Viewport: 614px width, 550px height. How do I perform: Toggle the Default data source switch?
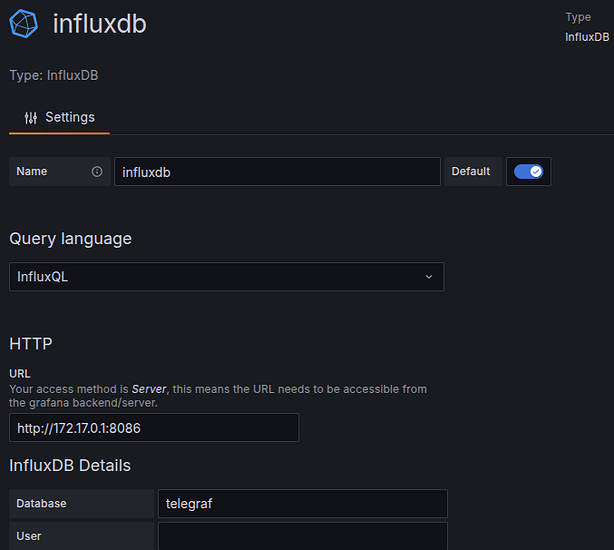[x=528, y=171]
